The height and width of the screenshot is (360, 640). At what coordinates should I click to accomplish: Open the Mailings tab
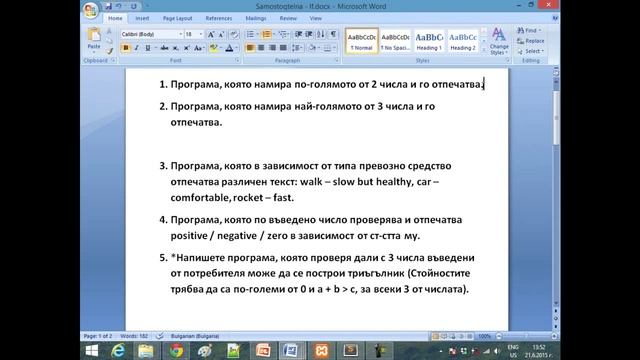point(256,18)
